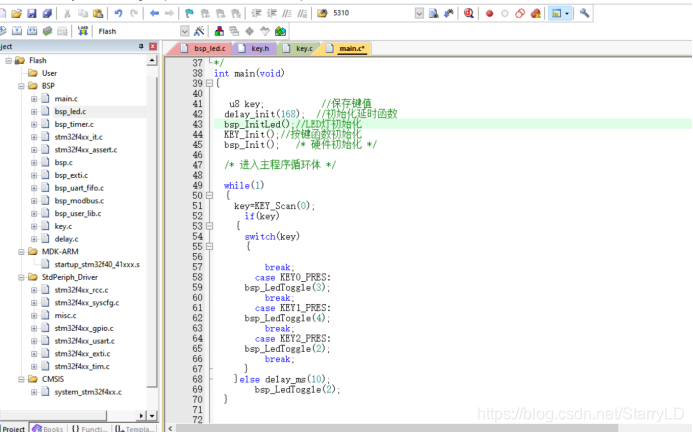Close the Project panel
The image size is (693, 432).
[x=153, y=46]
